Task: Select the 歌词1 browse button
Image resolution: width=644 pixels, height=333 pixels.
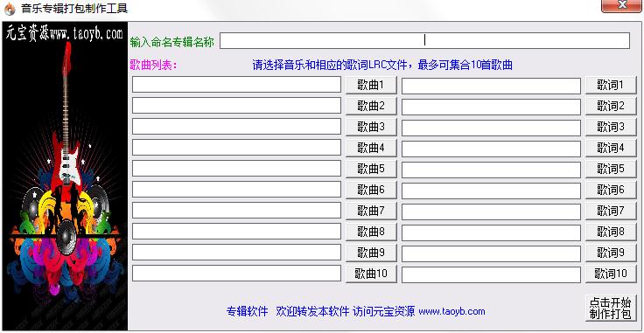Action: (611, 86)
